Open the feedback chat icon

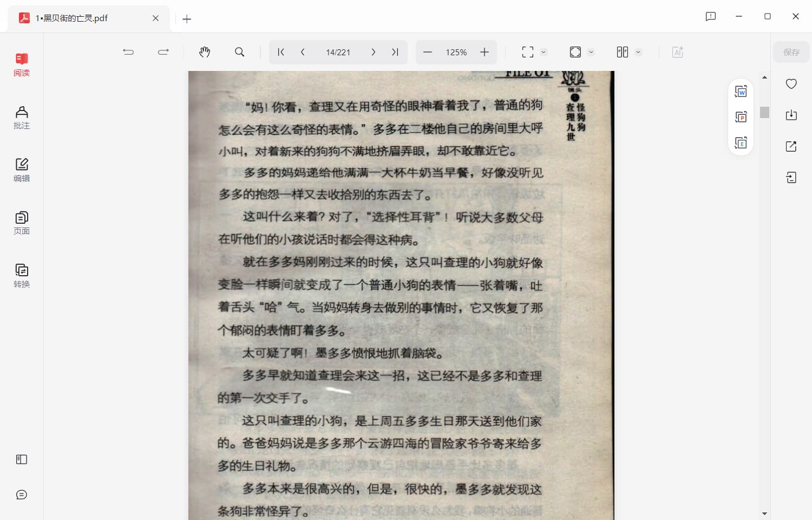coord(22,495)
